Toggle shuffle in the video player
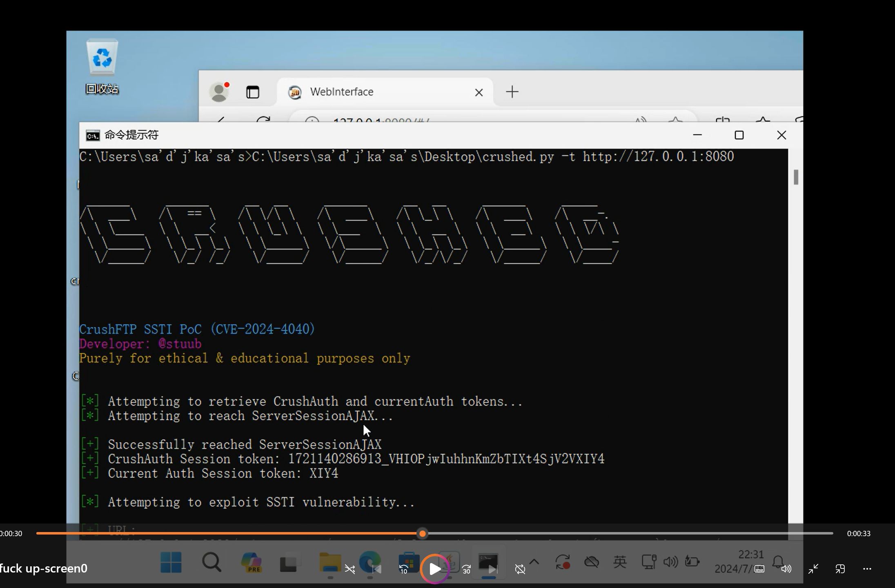The image size is (895, 588). (350, 569)
